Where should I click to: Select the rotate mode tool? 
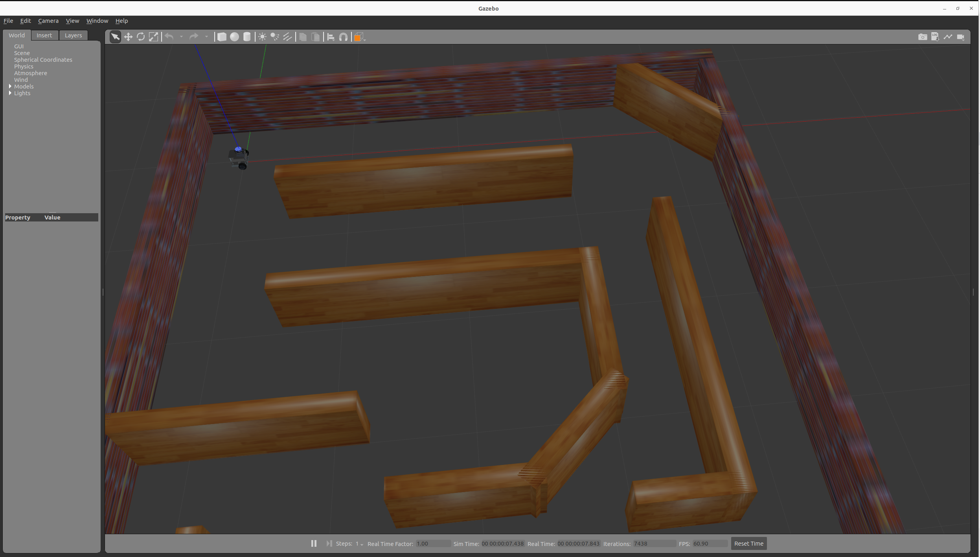141,37
